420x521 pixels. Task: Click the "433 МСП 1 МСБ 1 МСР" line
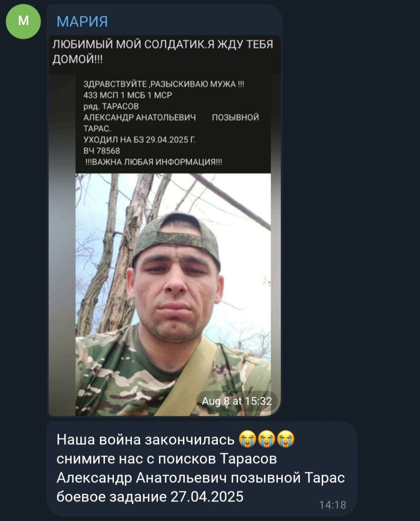[x=128, y=95]
